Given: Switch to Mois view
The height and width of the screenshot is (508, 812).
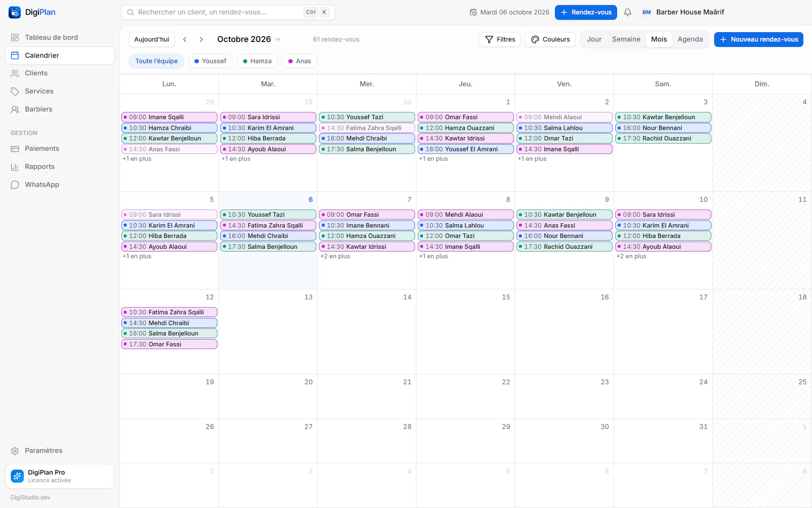Looking at the screenshot, I should click(659, 39).
